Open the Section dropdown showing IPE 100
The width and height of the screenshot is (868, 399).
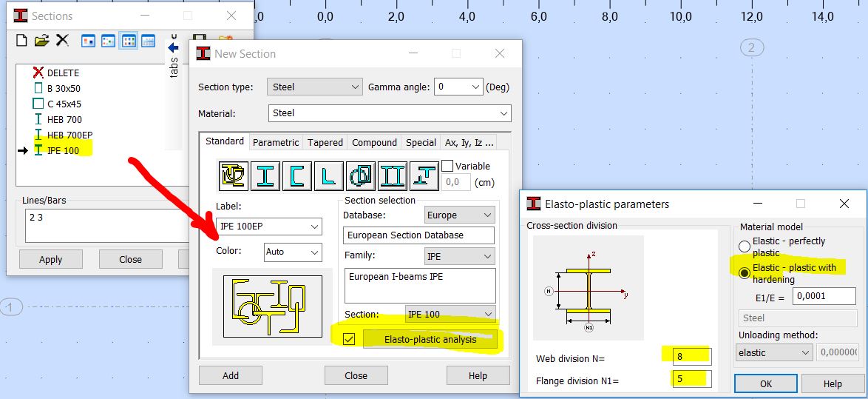point(450,314)
